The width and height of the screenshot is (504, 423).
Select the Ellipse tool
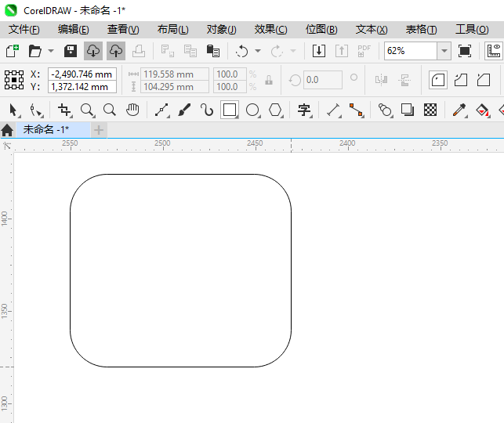coord(252,110)
